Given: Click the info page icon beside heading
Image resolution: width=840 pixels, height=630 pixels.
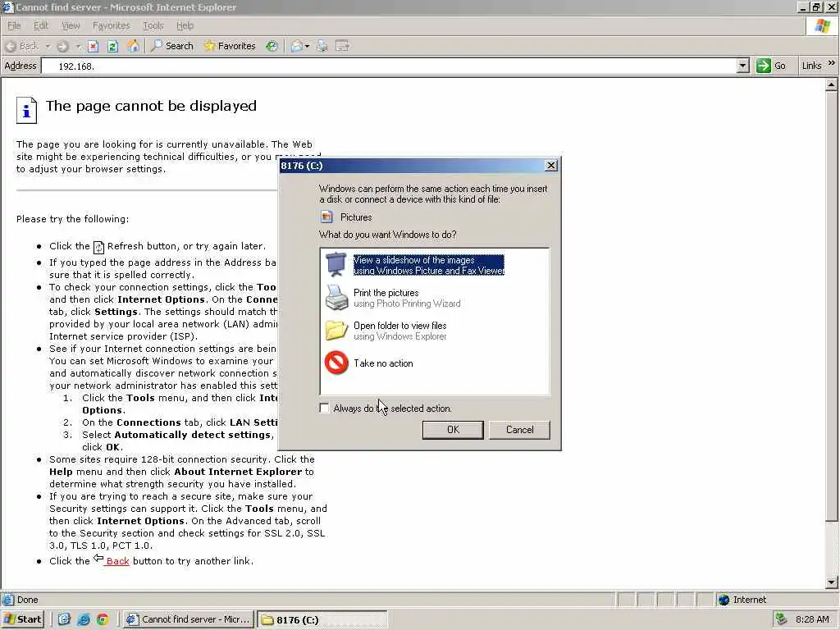Looking at the screenshot, I should (x=27, y=110).
